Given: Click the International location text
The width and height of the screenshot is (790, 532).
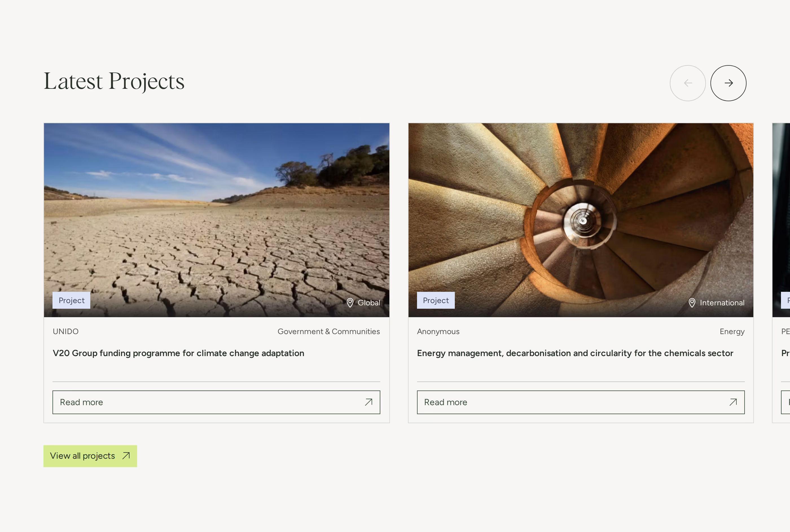Looking at the screenshot, I should tap(722, 303).
